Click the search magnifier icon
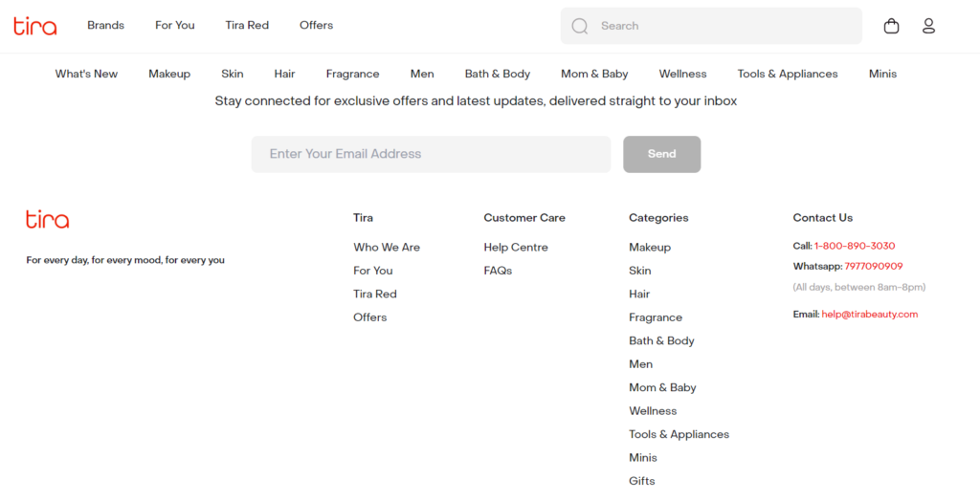Viewport: 980px width, 502px height. click(x=580, y=26)
